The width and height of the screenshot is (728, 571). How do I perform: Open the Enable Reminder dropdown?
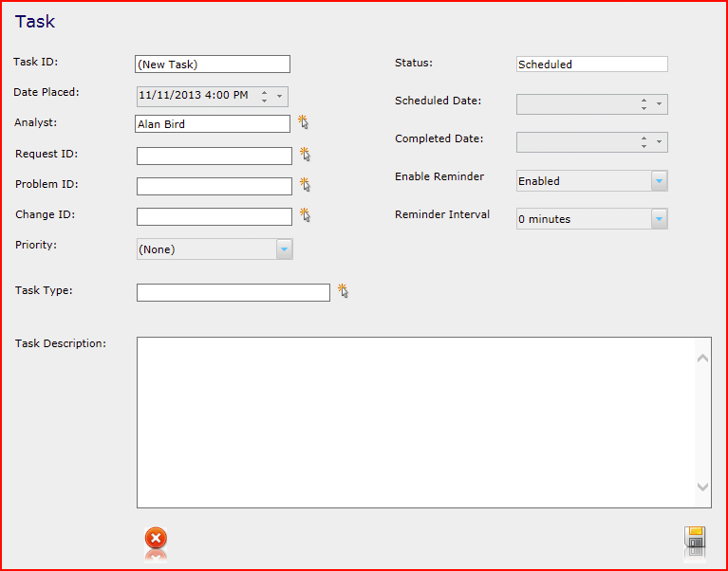tap(660, 181)
